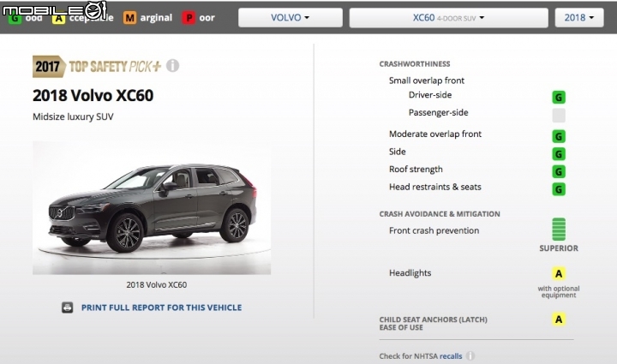The image size is (617, 364).
Task: Click the 2018 Volvo XC60 photo
Action: tap(152, 207)
